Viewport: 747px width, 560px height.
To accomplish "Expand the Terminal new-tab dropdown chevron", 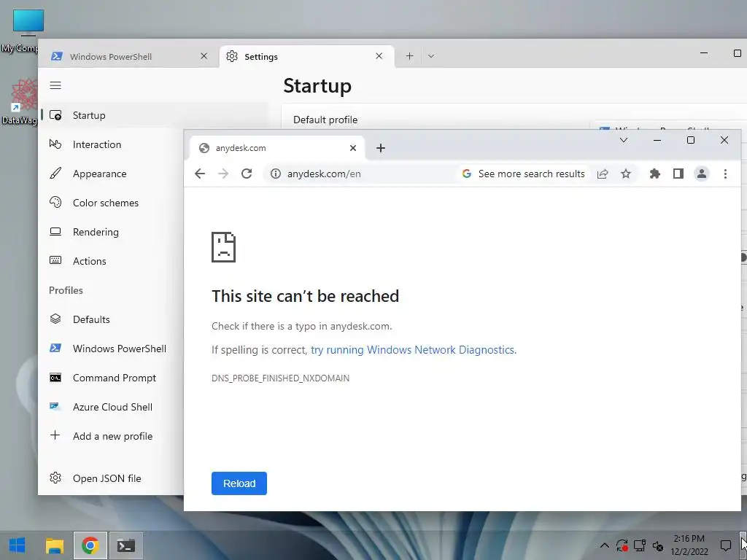I will pos(430,56).
